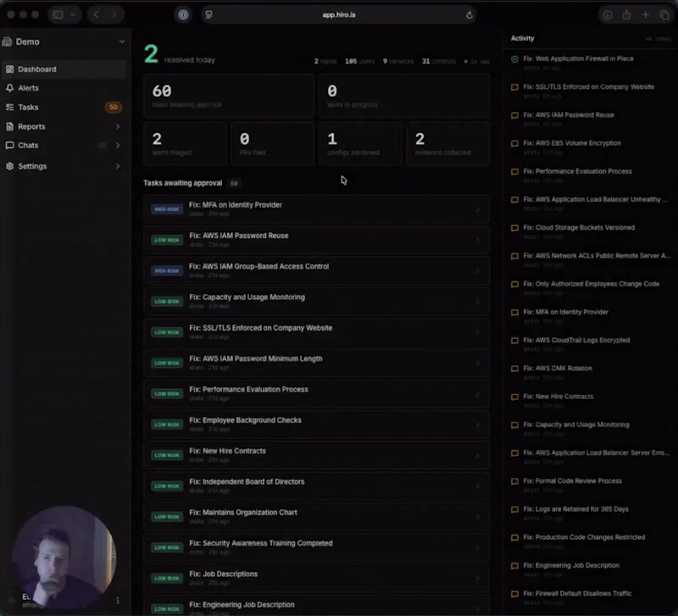Viewport: 678px width, 616px height.
Task: Open Chats in the sidebar
Action: click(x=64, y=145)
